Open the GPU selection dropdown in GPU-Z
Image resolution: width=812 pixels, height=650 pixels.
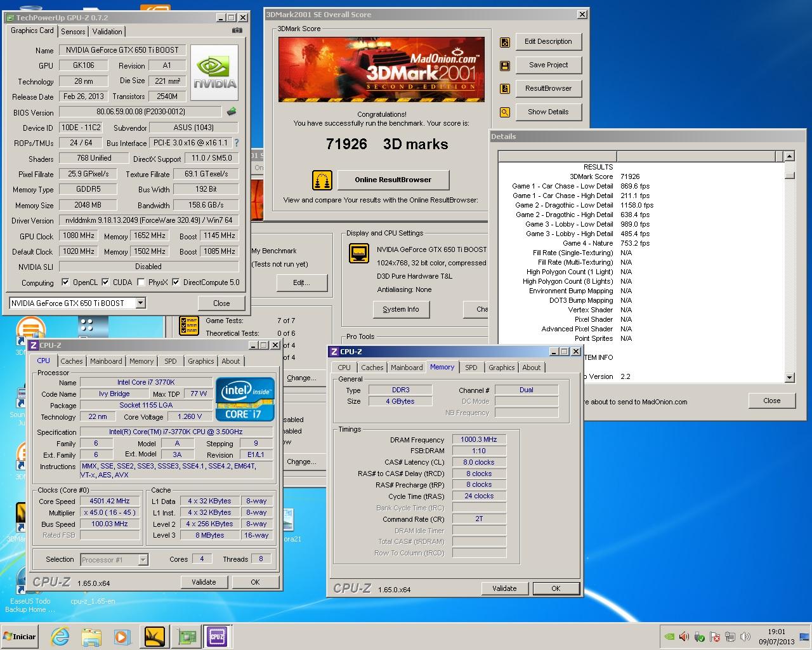pos(141,303)
